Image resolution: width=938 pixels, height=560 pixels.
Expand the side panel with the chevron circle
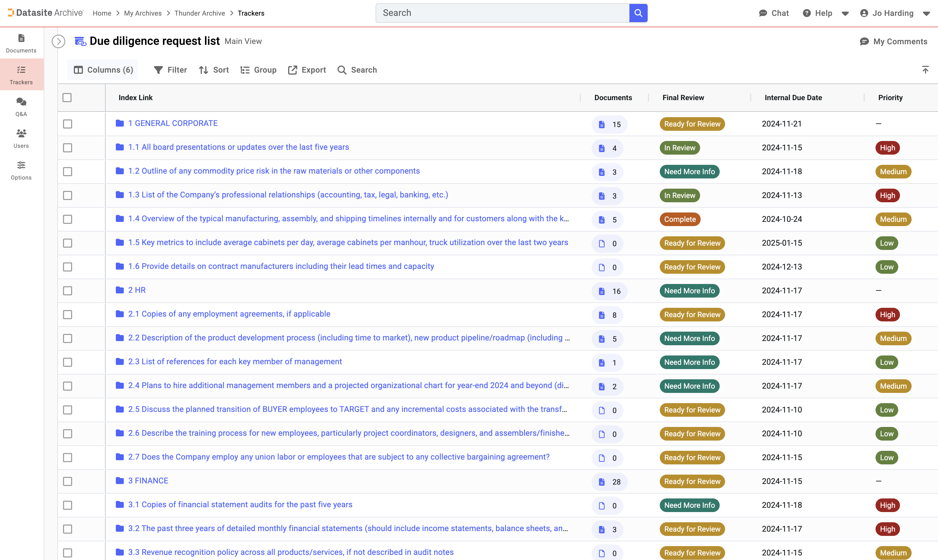point(58,41)
